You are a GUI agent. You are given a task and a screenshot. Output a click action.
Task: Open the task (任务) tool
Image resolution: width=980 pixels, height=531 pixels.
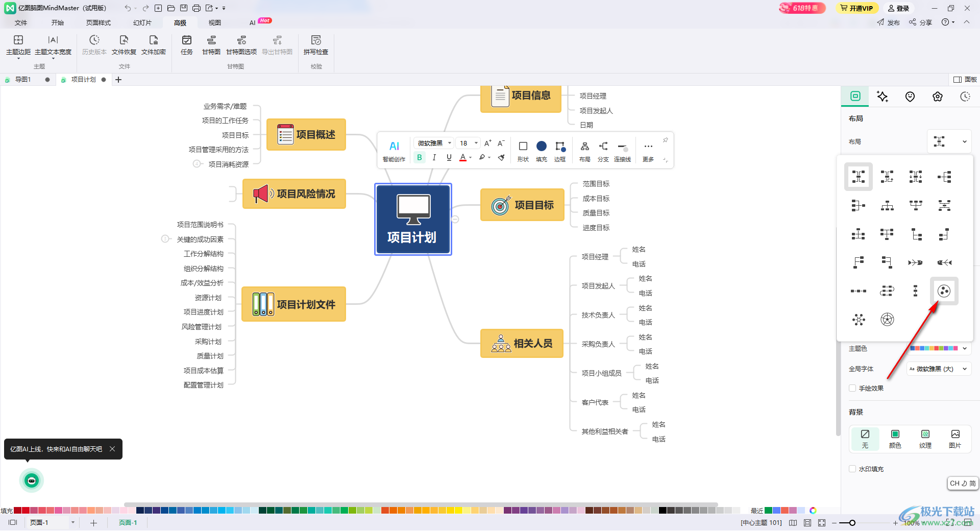tap(187, 45)
